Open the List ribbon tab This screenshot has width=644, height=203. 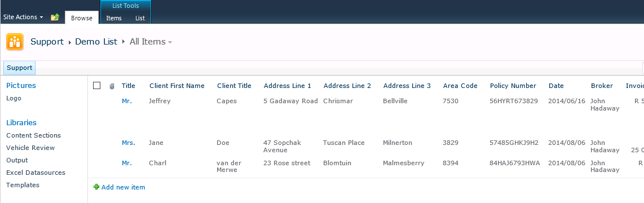point(140,18)
